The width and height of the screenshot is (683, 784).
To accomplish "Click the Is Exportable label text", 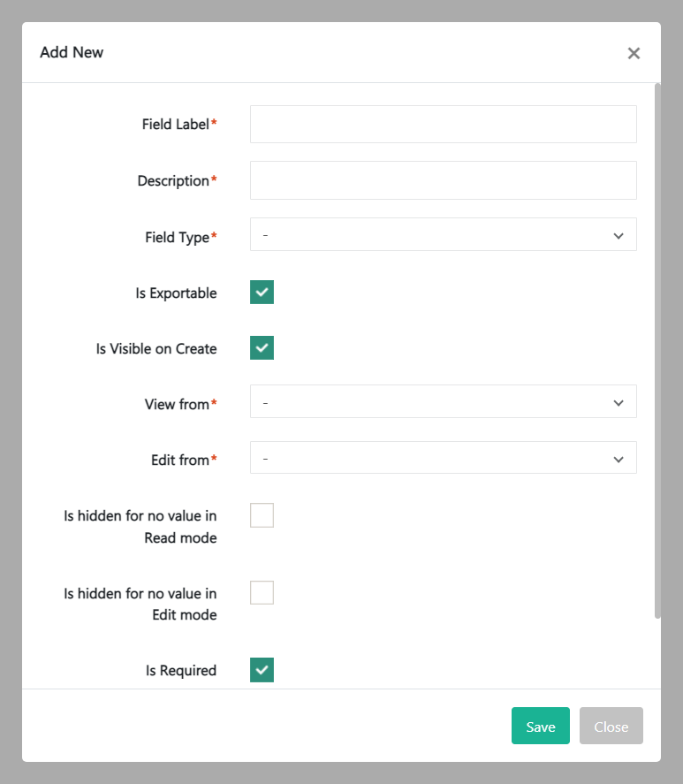I will (176, 293).
